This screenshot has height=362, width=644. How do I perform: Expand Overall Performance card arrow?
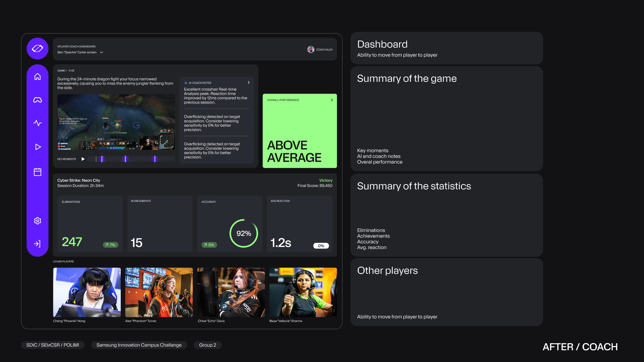coord(332,100)
